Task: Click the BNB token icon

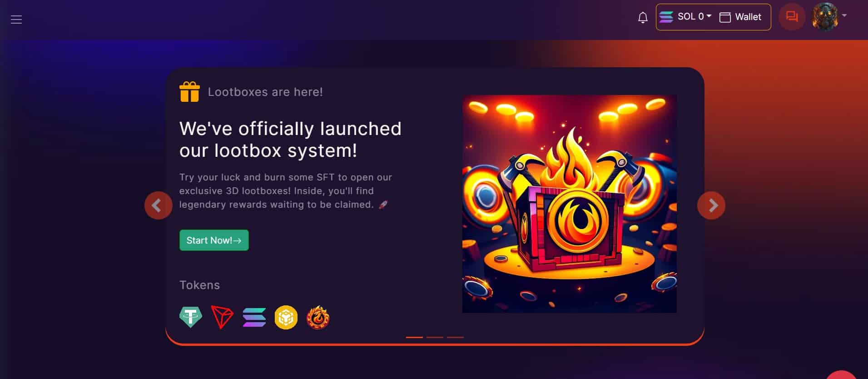Action: pos(286,317)
